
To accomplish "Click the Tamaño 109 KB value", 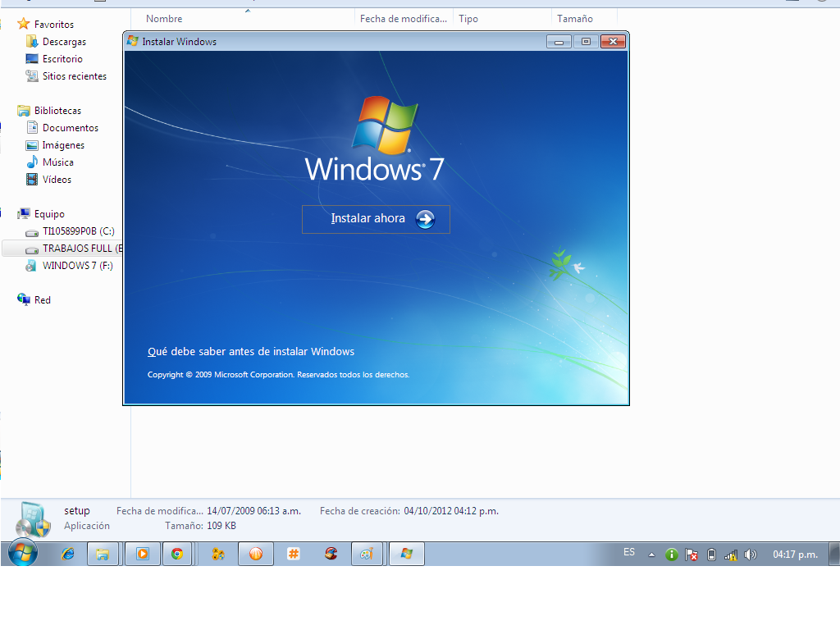I will pyautogui.click(x=221, y=526).
